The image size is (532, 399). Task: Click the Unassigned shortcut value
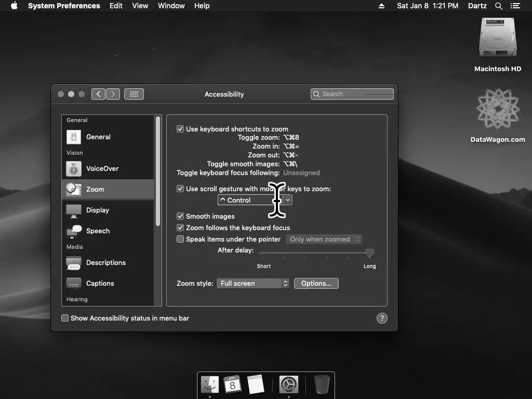coord(301,172)
